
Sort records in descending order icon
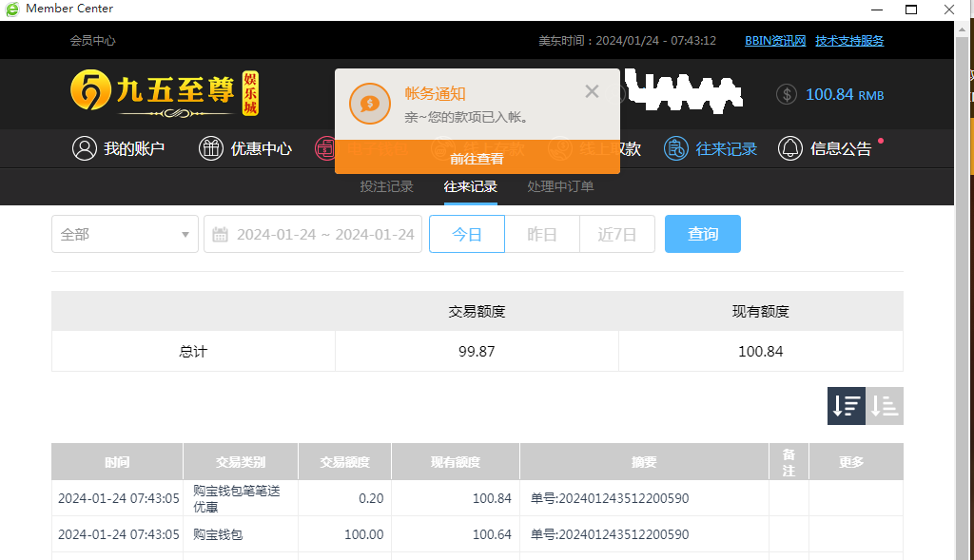click(847, 406)
